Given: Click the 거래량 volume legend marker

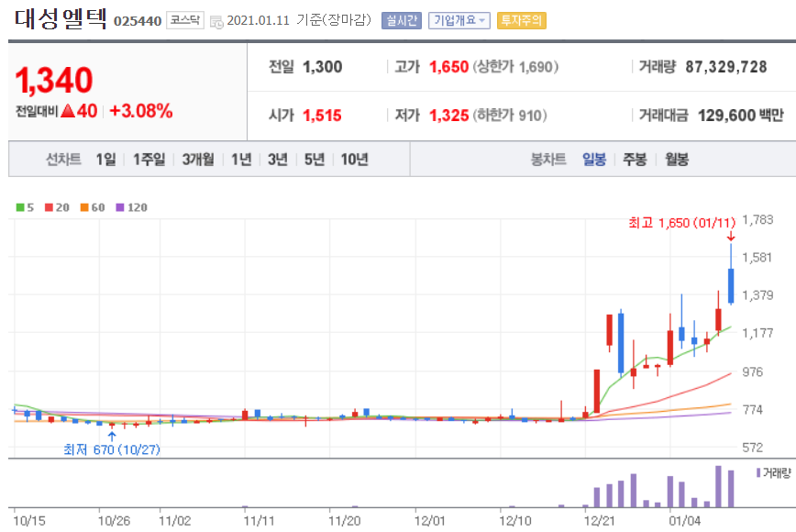Looking at the screenshot, I should coord(758,472).
